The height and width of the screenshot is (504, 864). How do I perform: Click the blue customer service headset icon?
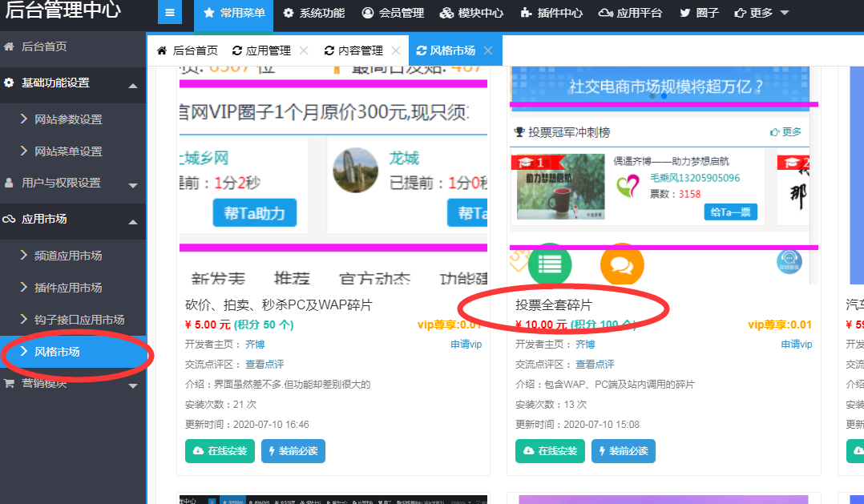789,262
